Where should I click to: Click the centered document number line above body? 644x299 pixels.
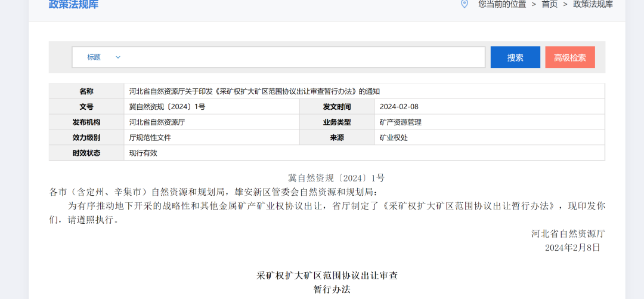pos(336,178)
